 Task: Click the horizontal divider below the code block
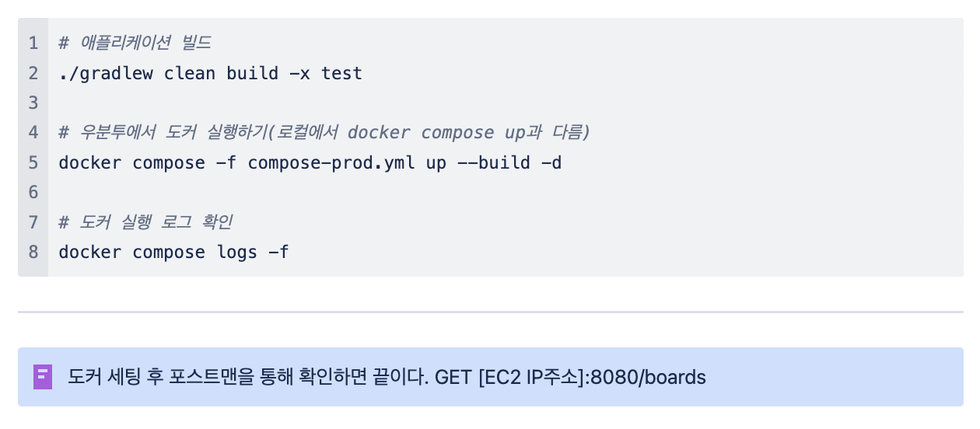pos(490,312)
